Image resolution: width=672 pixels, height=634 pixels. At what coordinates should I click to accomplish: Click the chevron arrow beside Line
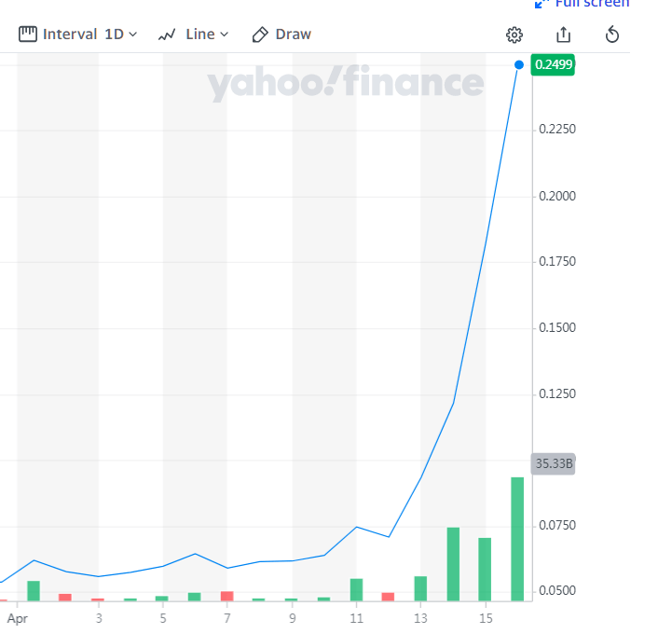224,34
